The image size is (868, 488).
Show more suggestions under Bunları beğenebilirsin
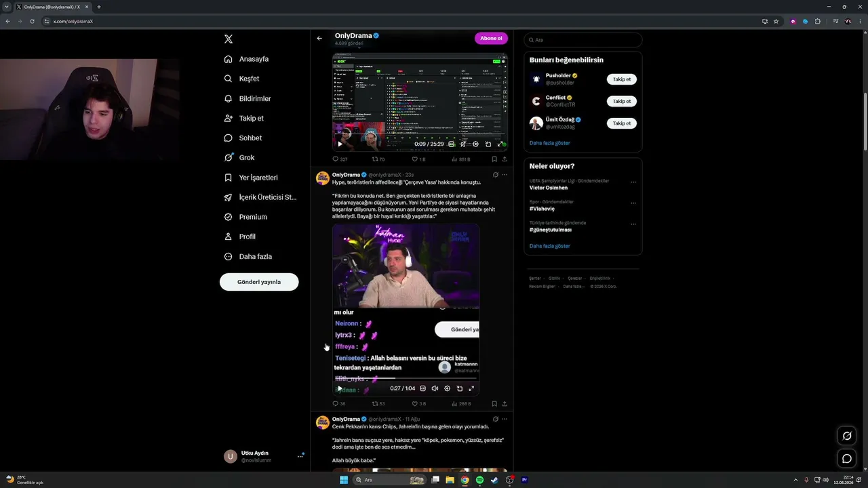tap(550, 143)
